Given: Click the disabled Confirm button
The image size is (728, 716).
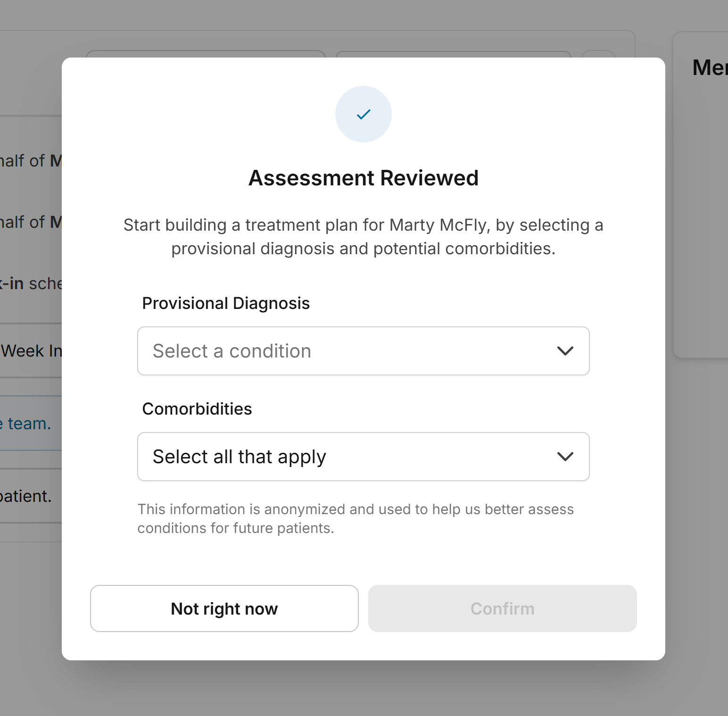Looking at the screenshot, I should 502,608.
